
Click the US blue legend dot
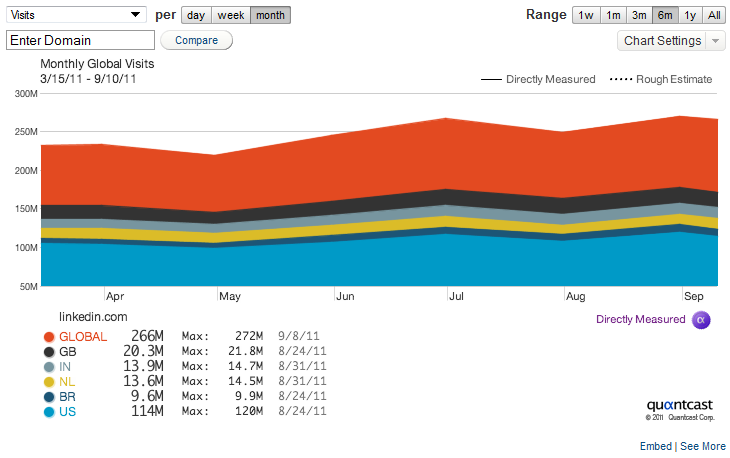(49, 412)
